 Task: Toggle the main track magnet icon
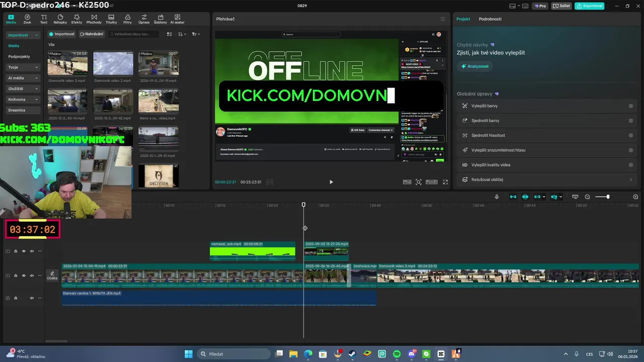point(513,197)
